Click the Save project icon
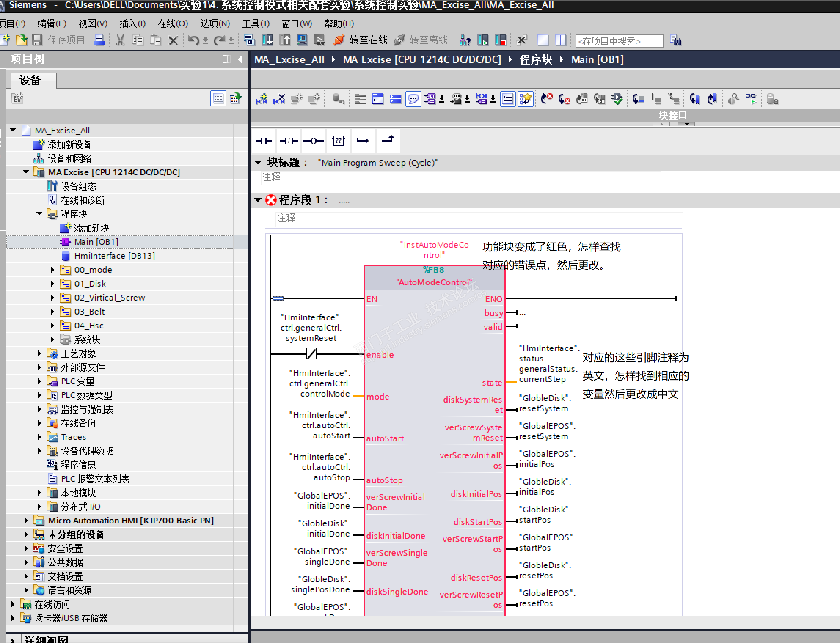 tap(37, 40)
